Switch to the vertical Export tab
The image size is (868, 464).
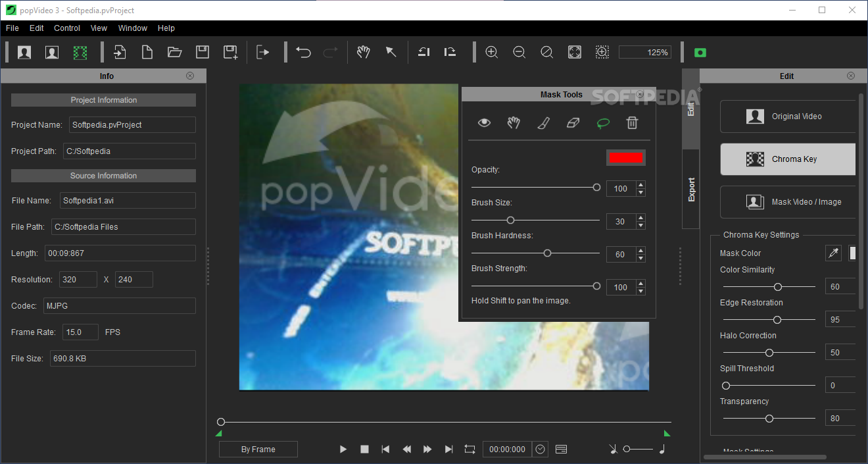click(x=691, y=190)
